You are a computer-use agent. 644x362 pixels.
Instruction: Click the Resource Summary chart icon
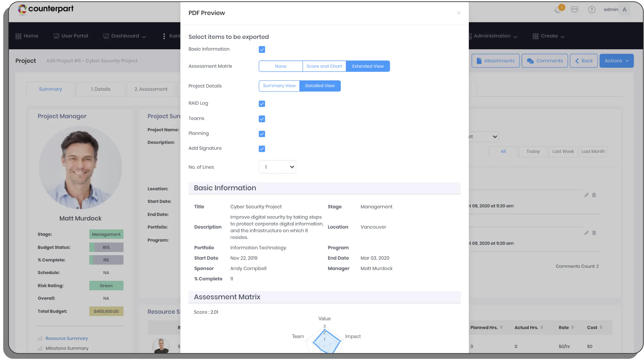tap(40, 339)
